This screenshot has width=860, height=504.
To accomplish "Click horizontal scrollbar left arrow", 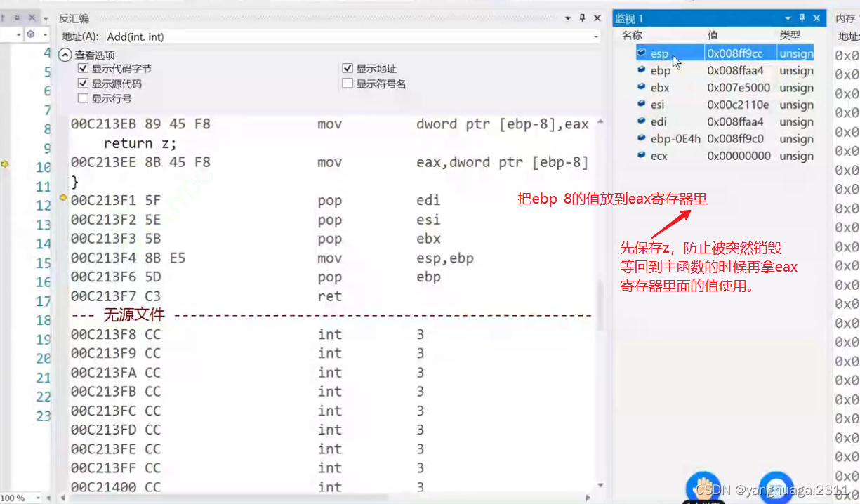I will tap(64, 498).
